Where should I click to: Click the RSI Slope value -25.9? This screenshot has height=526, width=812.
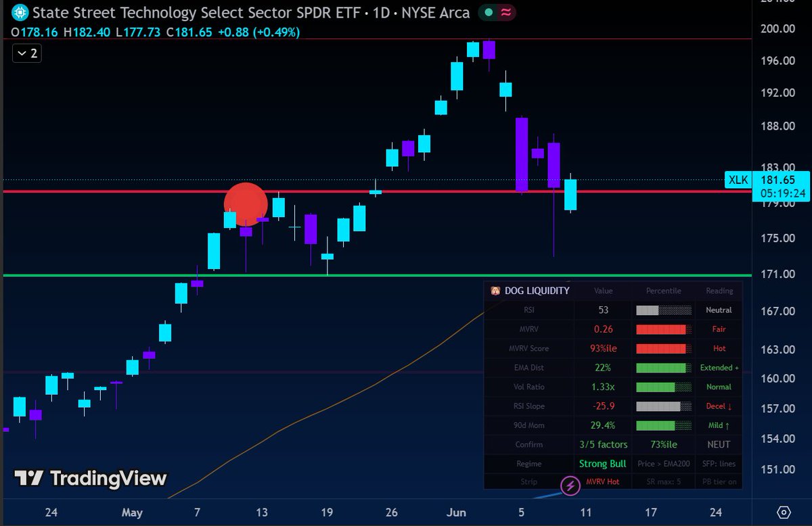tap(603, 406)
